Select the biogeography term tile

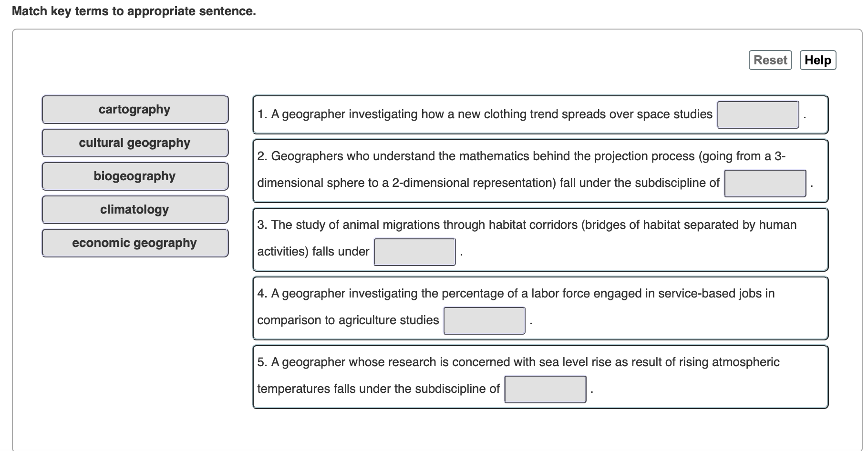pos(135,176)
